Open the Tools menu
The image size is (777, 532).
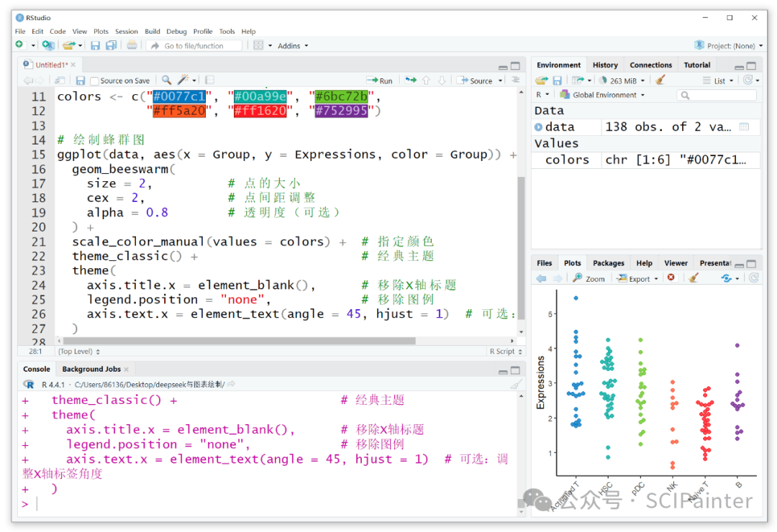click(x=227, y=31)
